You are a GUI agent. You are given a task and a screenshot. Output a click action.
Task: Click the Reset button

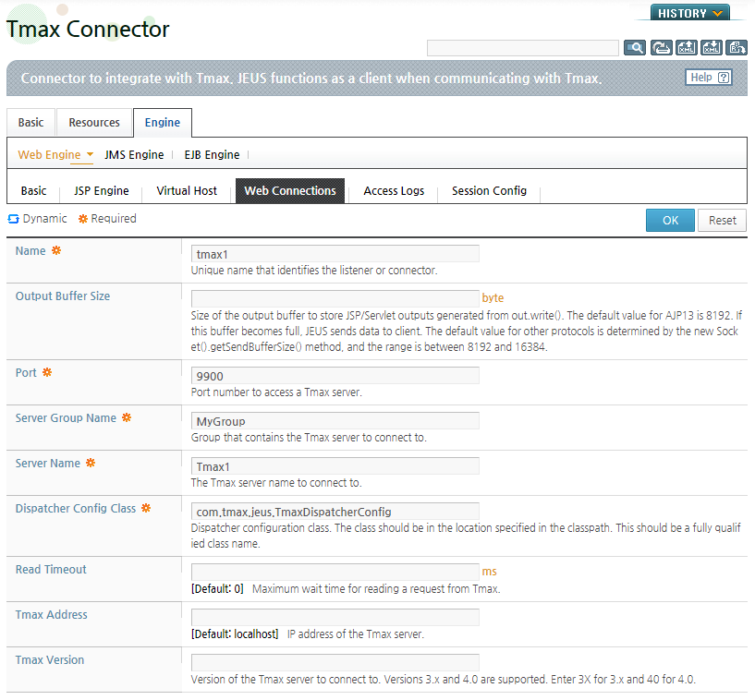click(x=723, y=221)
